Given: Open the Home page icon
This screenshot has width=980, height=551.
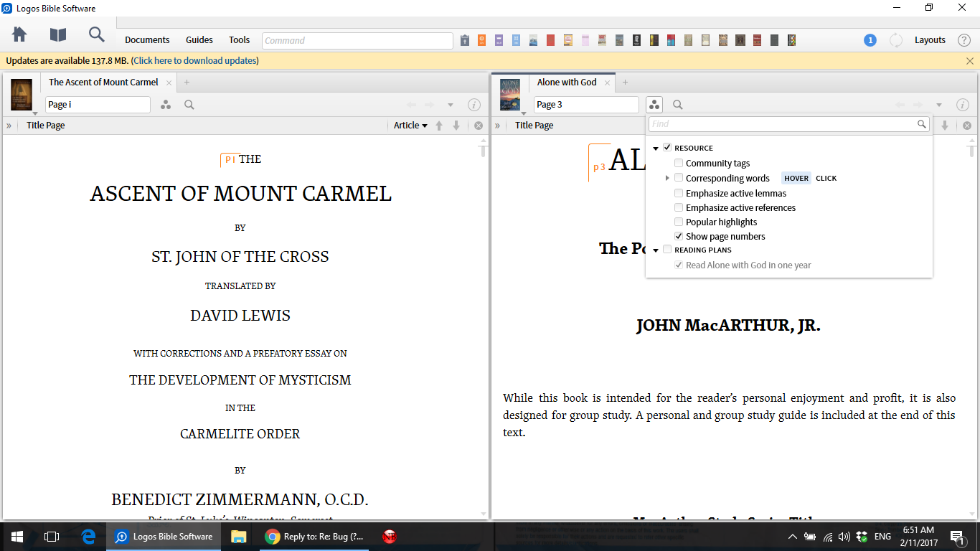Looking at the screenshot, I should tap(19, 34).
